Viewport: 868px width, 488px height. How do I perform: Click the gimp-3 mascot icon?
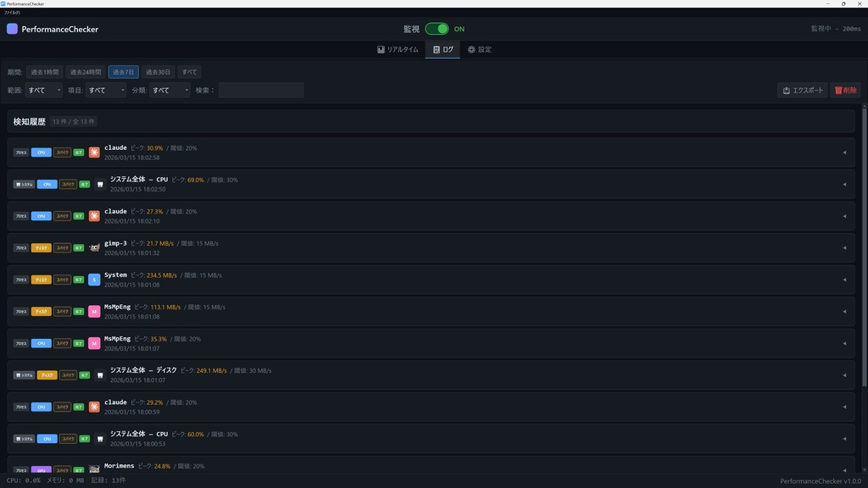94,248
